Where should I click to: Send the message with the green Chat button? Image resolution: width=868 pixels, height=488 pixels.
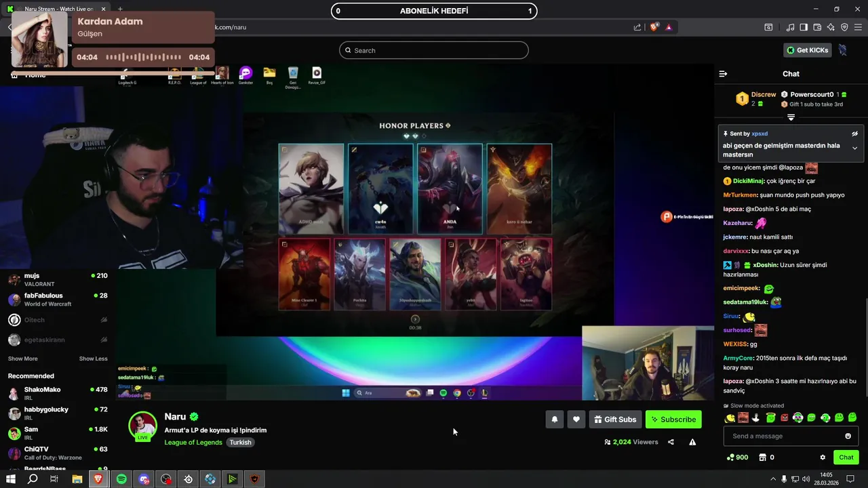(846, 457)
